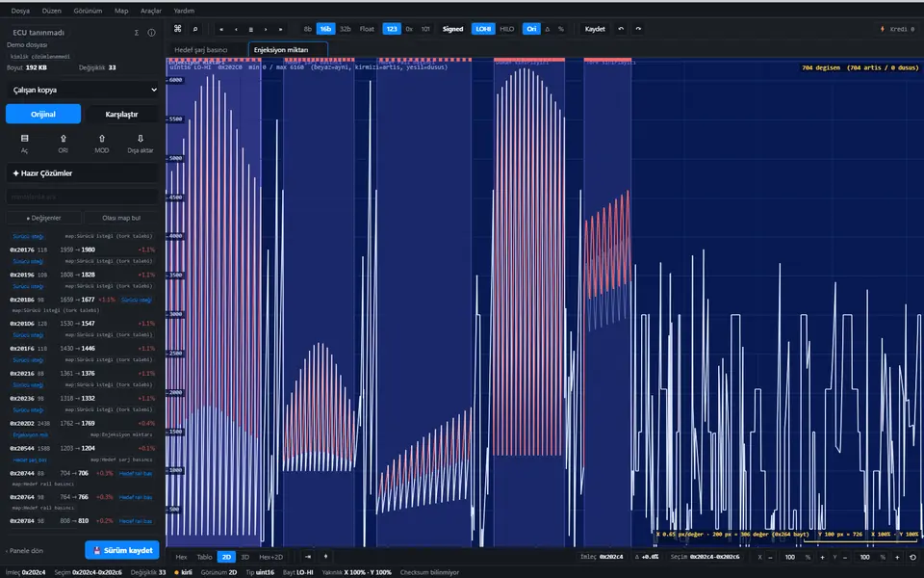The height and width of the screenshot is (578, 924).
Task: Click the undo arrow next to Kaydet
Action: [x=621, y=29]
